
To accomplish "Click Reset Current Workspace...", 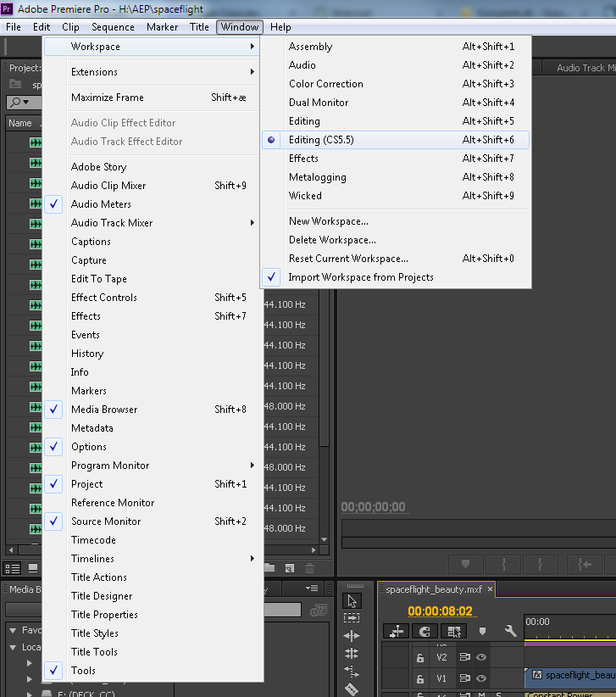I will 395,259.
